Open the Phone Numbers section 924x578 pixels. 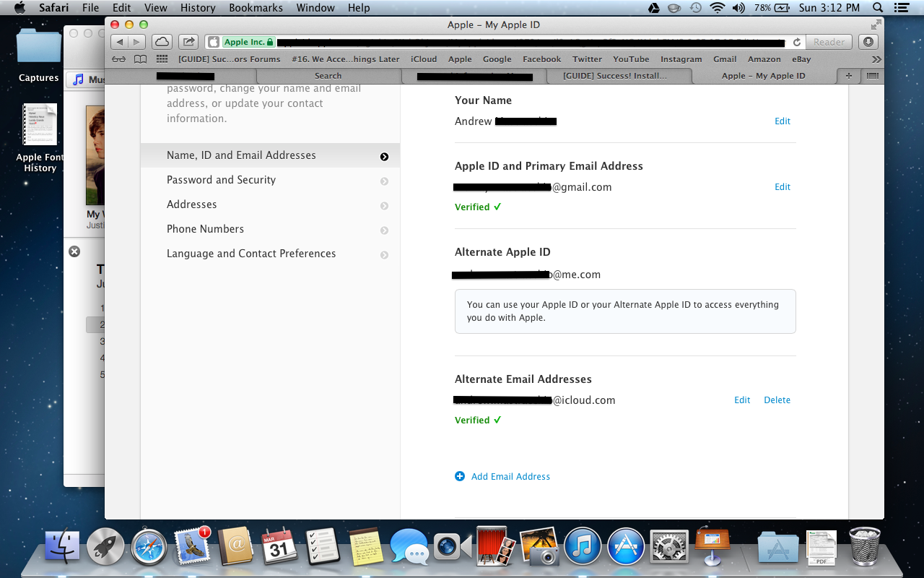270,229
